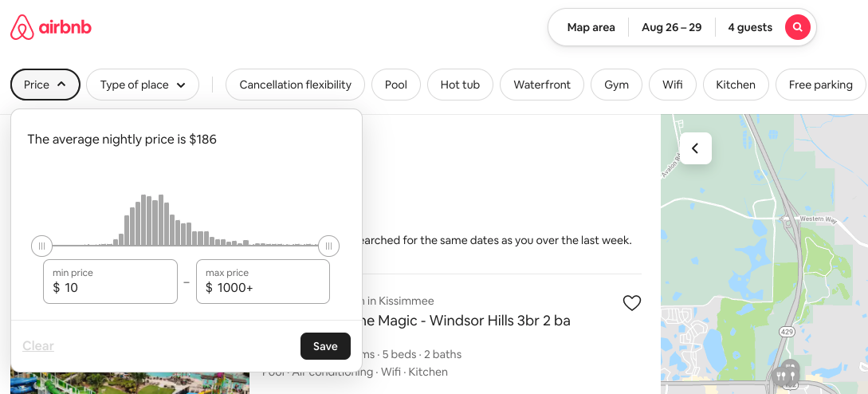Collapse the Price dropdown
The width and height of the screenshot is (868, 394).
click(x=45, y=85)
